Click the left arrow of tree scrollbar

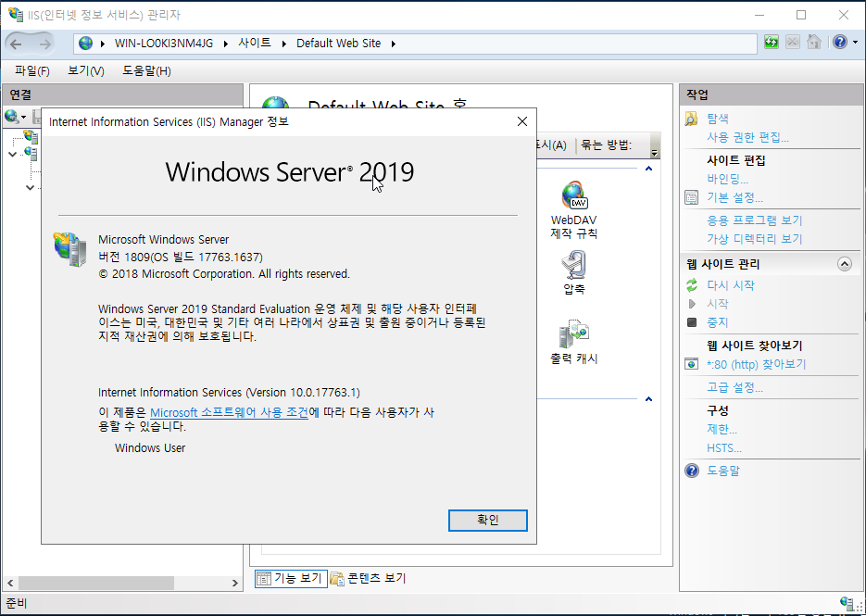pyautogui.click(x=10, y=583)
